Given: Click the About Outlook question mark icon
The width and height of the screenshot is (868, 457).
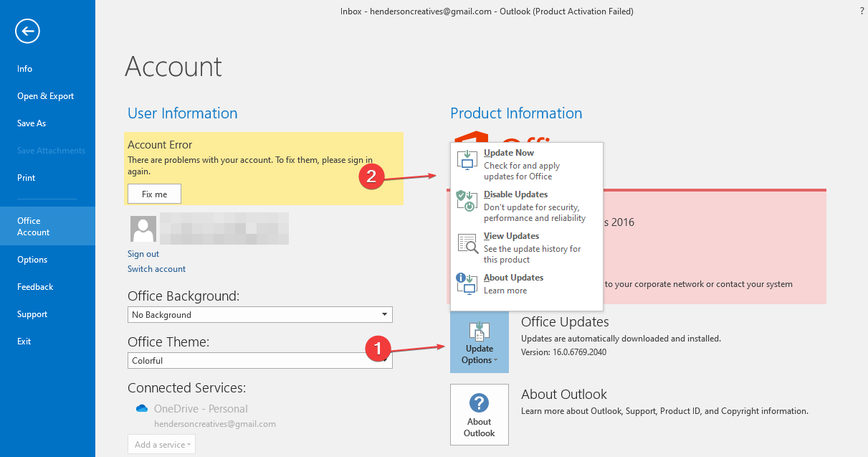Looking at the screenshot, I should point(479,404).
